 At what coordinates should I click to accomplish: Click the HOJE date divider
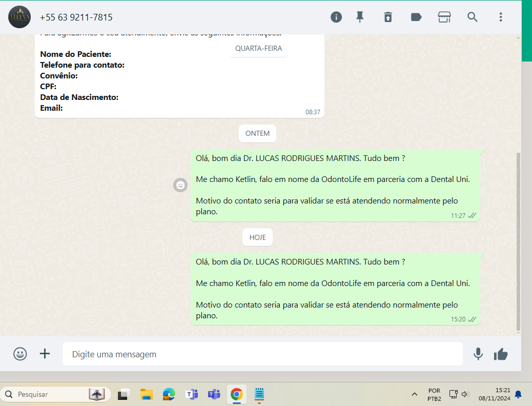(x=257, y=237)
